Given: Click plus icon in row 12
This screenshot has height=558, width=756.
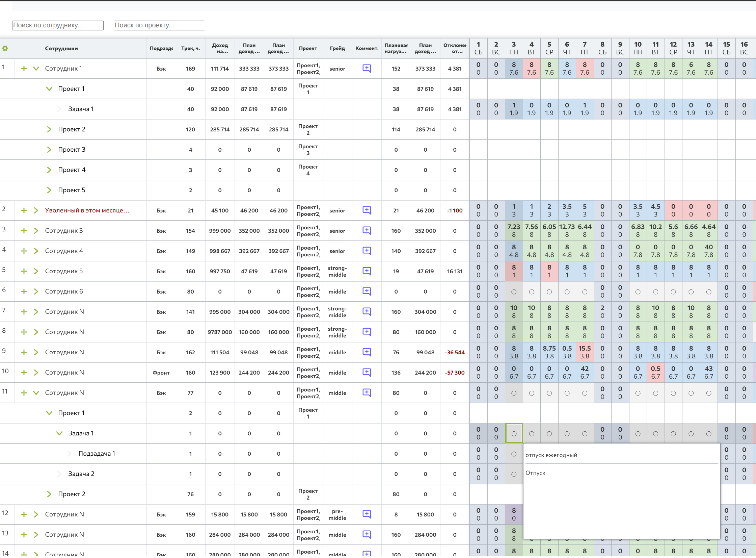Looking at the screenshot, I should [24, 514].
